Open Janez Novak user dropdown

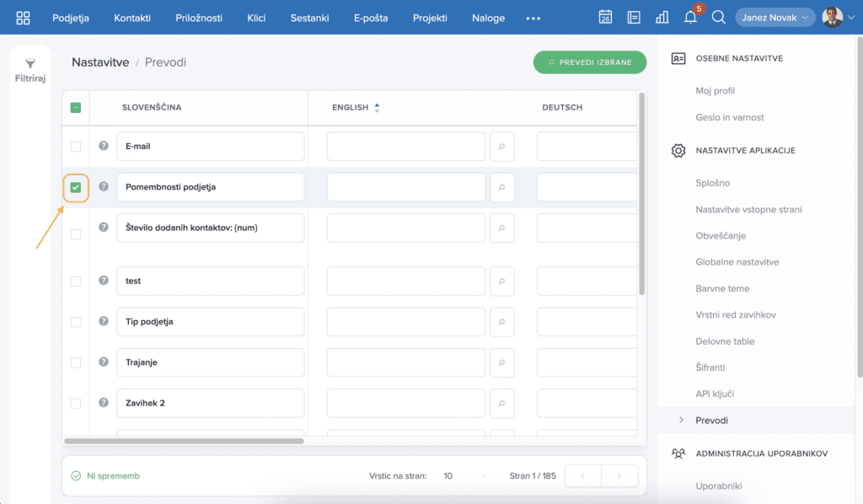[x=775, y=18]
